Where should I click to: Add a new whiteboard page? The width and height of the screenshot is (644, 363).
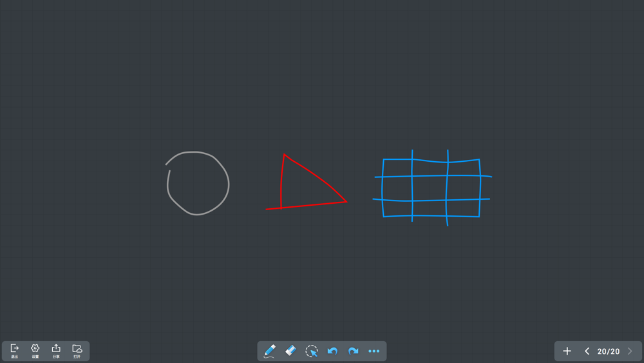567,351
